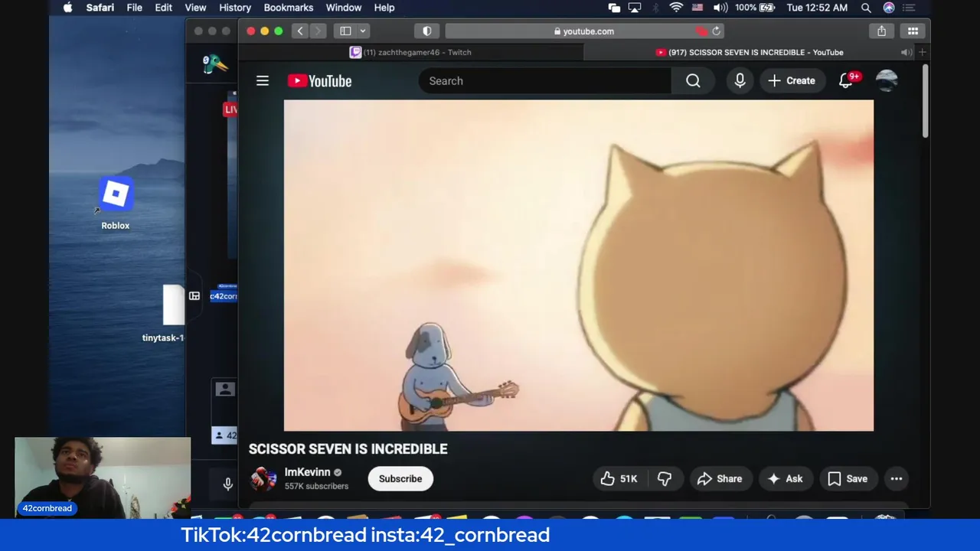Toggle the Safari sidebar

pyautogui.click(x=345, y=31)
